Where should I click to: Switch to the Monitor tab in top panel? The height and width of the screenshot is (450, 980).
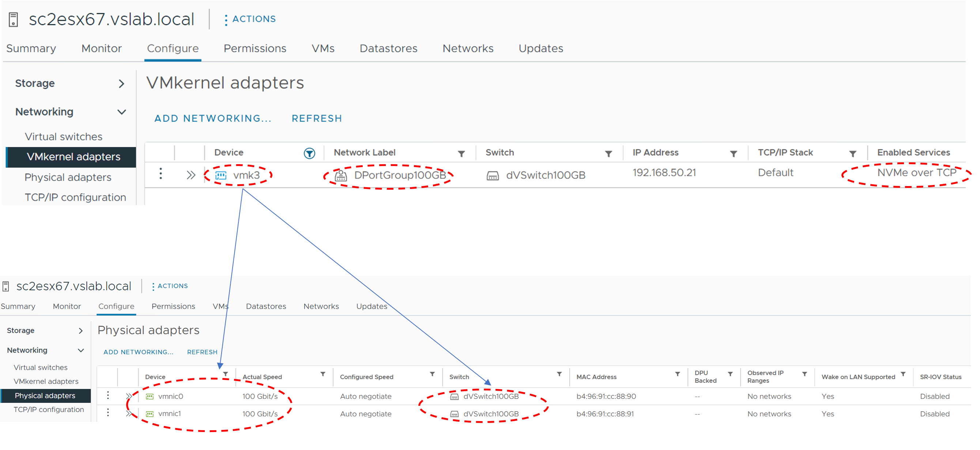(101, 49)
